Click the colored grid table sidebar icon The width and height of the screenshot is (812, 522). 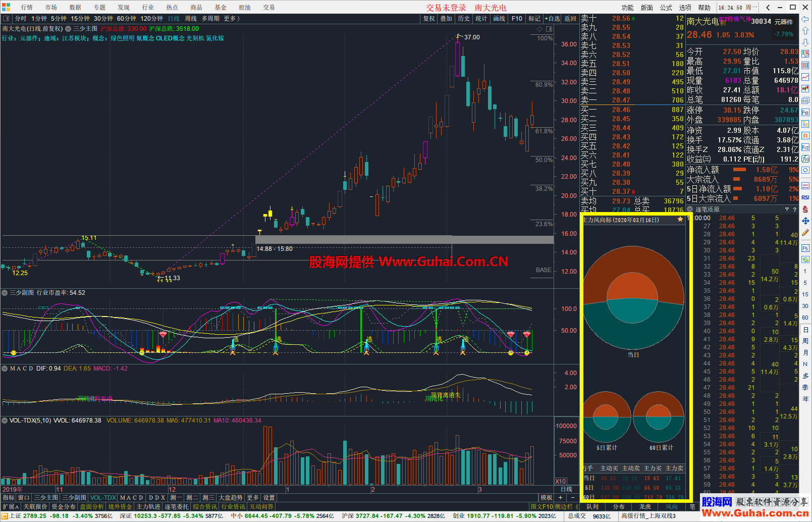805,66
